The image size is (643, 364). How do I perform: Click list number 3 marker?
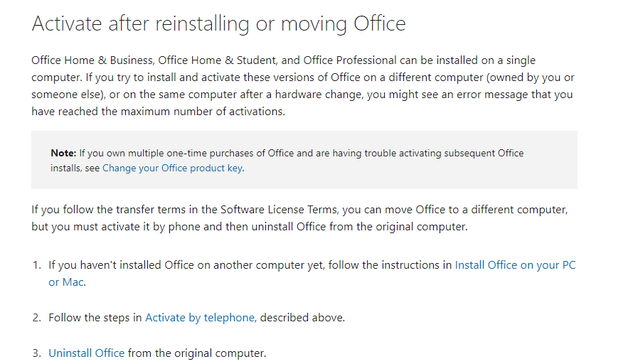[37, 353]
